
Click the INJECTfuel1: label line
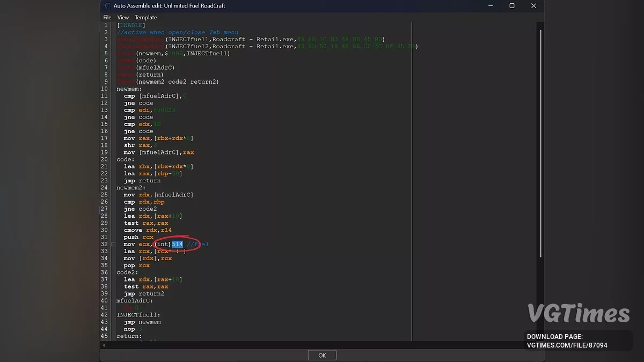[138, 315]
